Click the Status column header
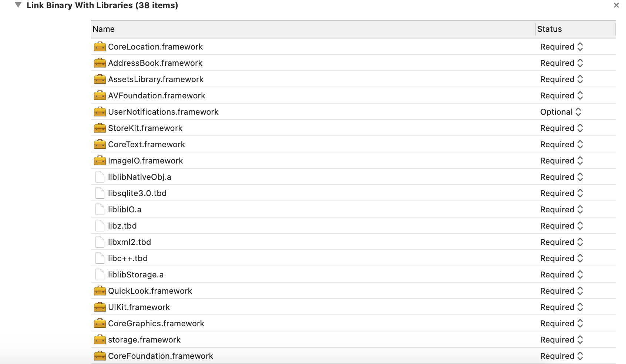 576,29
